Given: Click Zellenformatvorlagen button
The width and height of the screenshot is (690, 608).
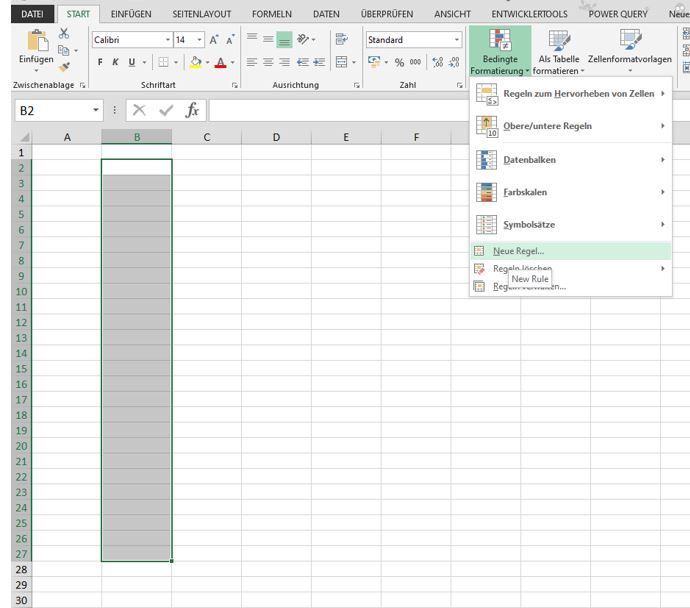Looking at the screenshot, I should click(x=630, y=51).
